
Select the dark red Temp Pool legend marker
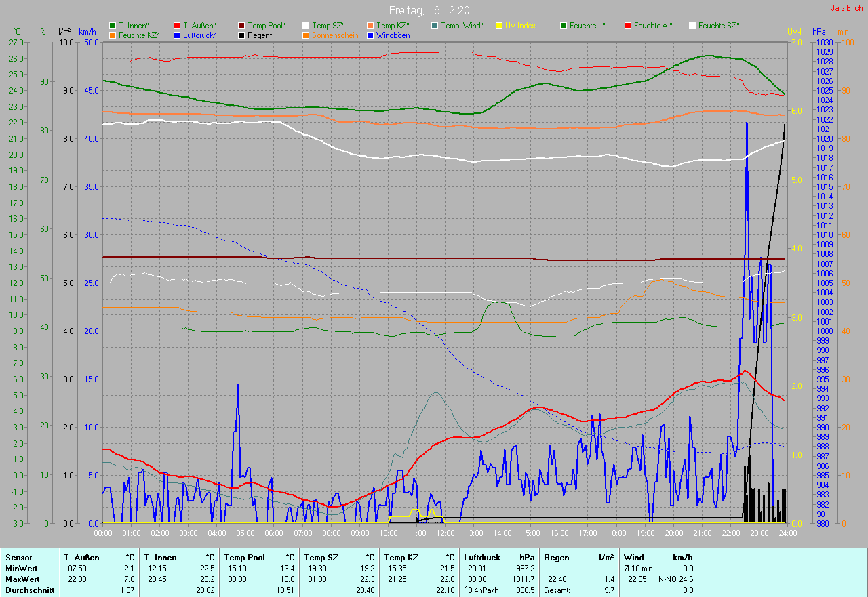point(241,26)
